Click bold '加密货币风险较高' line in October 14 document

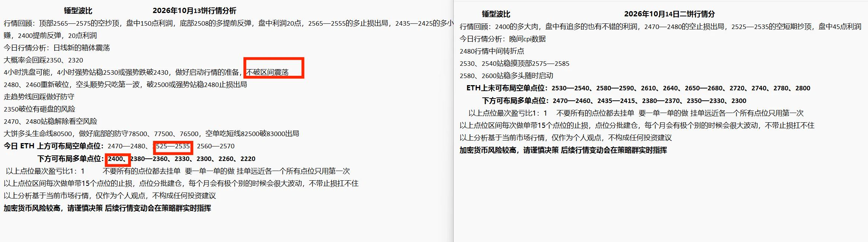(x=563, y=150)
